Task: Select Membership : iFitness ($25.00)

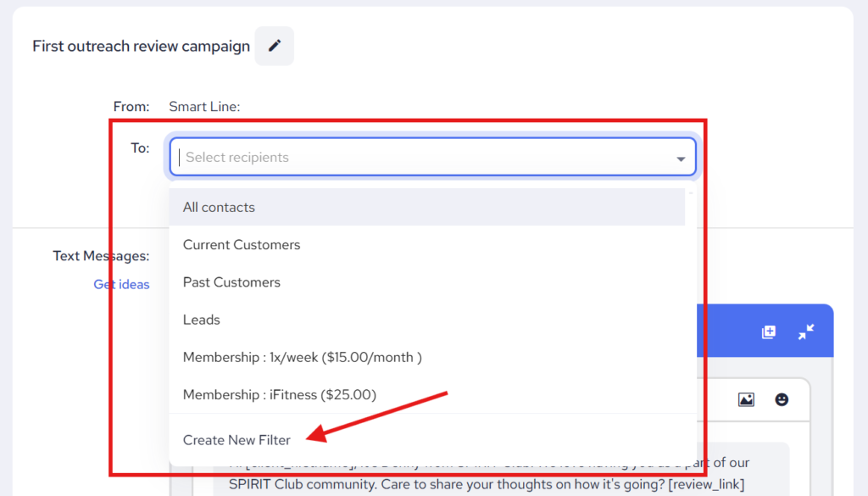Action: pyautogui.click(x=280, y=394)
